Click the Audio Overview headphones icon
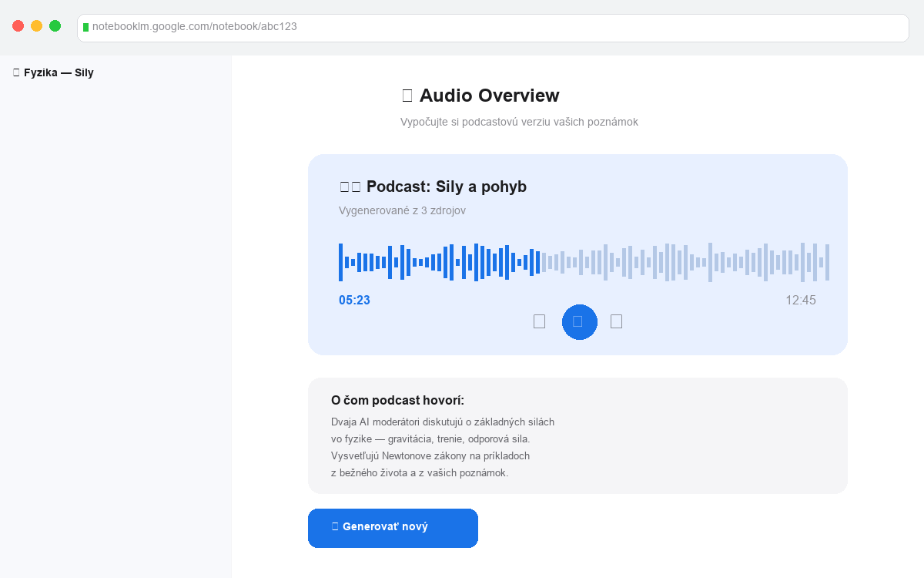The height and width of the screenshot is (578, 924). pyautogui.click(x=408, y=96)
